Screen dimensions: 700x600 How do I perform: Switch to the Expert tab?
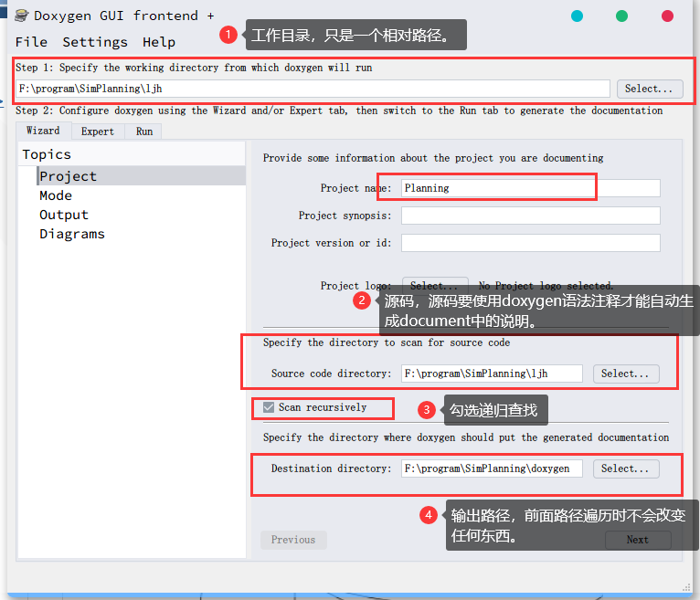pos(98,132)
